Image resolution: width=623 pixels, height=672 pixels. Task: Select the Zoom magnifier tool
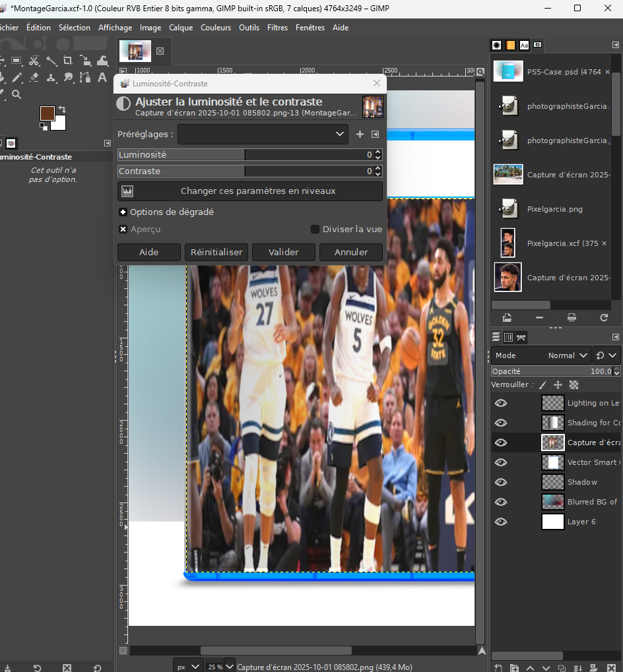coord(16,94)
